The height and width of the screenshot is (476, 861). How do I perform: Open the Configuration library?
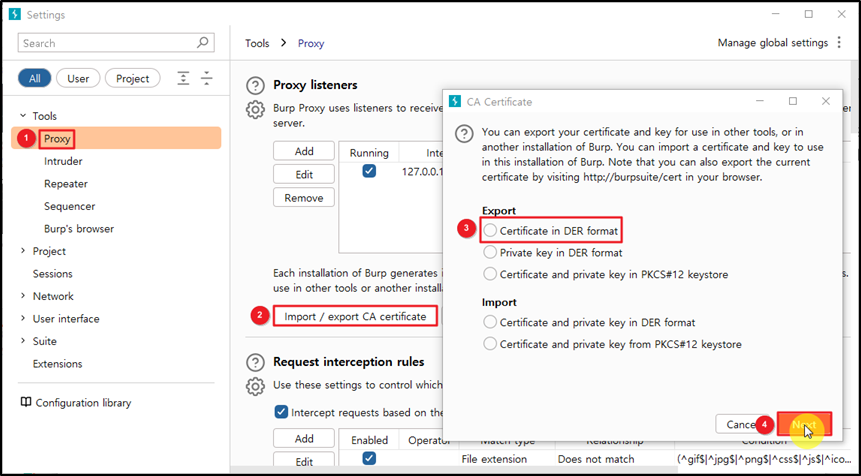click(x=83, y=402)
